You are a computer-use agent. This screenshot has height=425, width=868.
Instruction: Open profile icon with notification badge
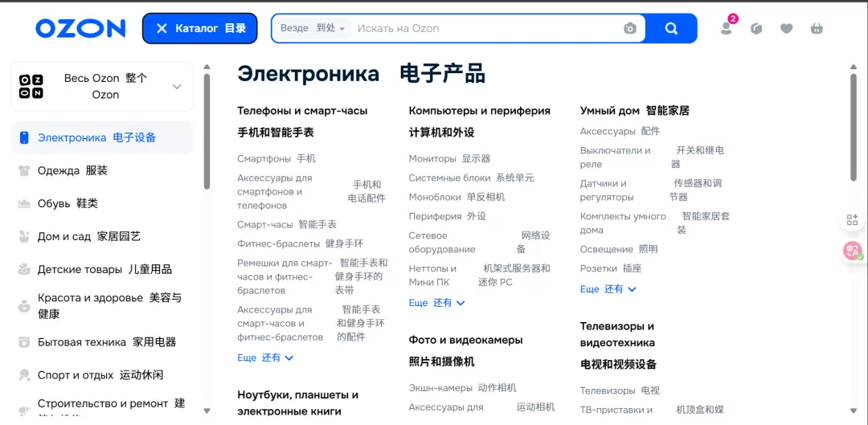pos(727,27)
